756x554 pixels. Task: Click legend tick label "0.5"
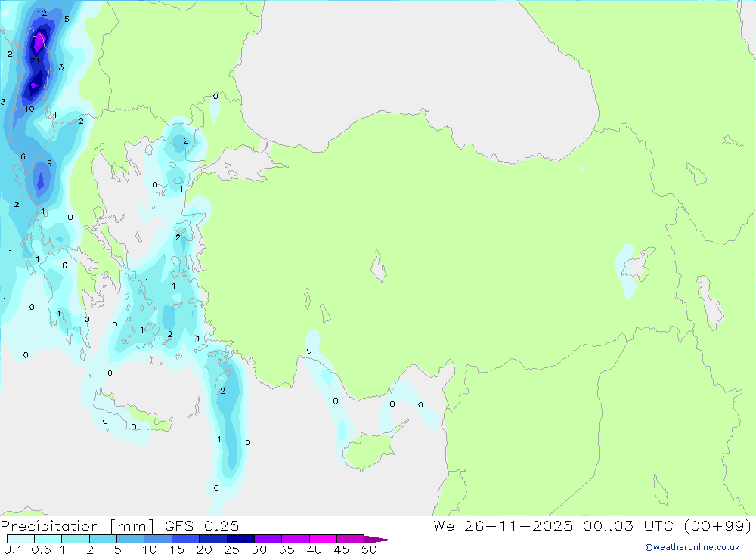click(41, 549)
